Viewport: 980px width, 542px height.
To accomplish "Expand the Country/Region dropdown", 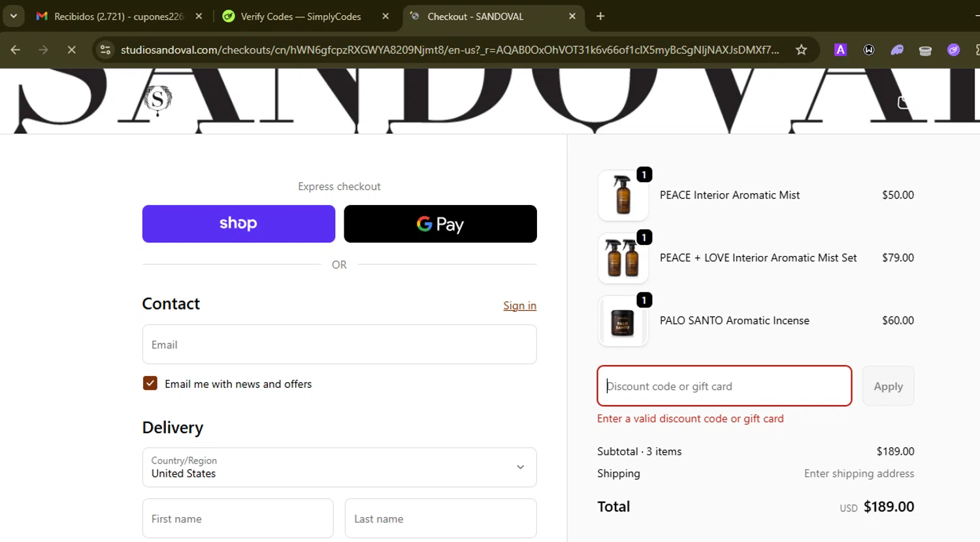I will tap(340, 467).
